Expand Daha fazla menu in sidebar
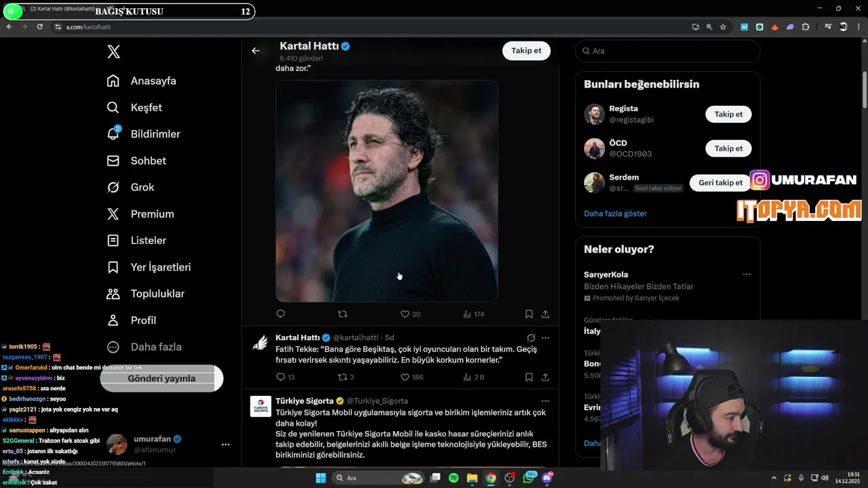 pyautogui.click(x=144, y=346)
